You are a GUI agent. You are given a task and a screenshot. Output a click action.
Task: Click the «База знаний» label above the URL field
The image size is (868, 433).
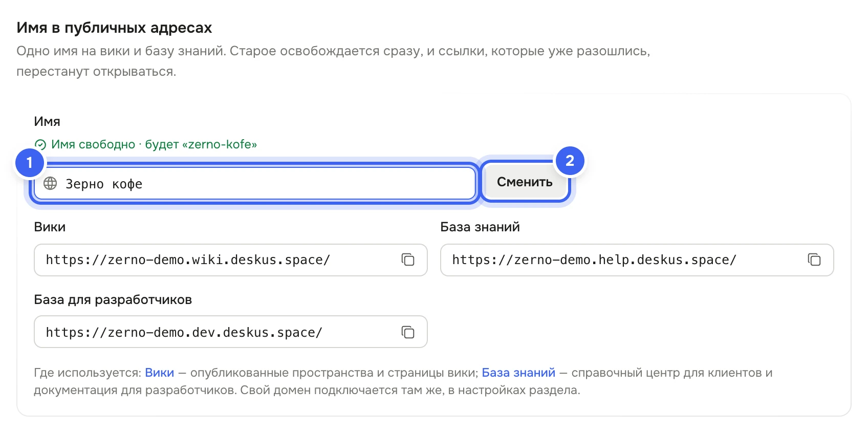pos(480,227)
